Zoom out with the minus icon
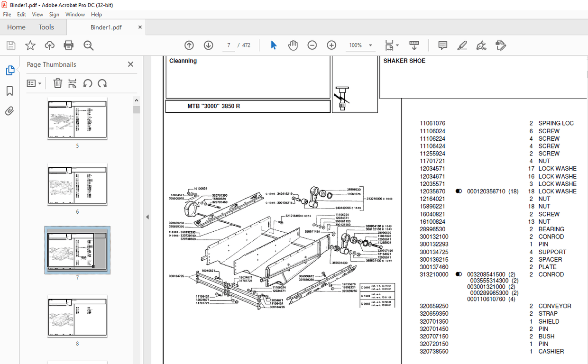The height and width of the screenshot is (364, 588). click(x=312, y=45)
